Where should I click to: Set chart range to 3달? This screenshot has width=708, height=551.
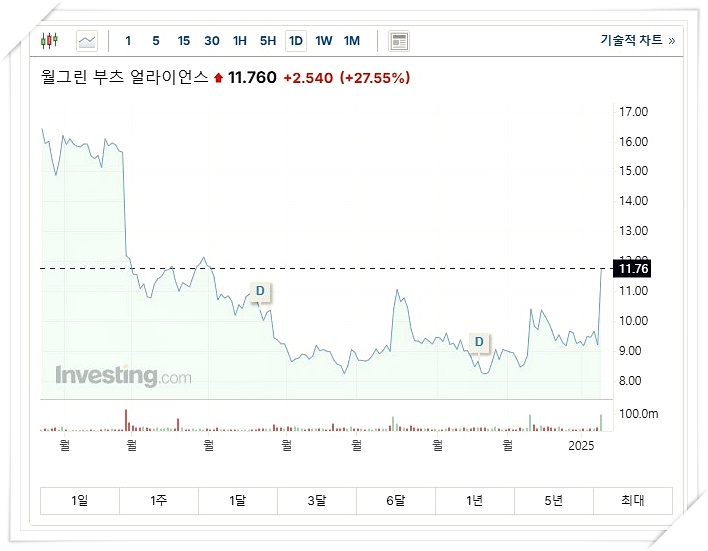point(317,500)
